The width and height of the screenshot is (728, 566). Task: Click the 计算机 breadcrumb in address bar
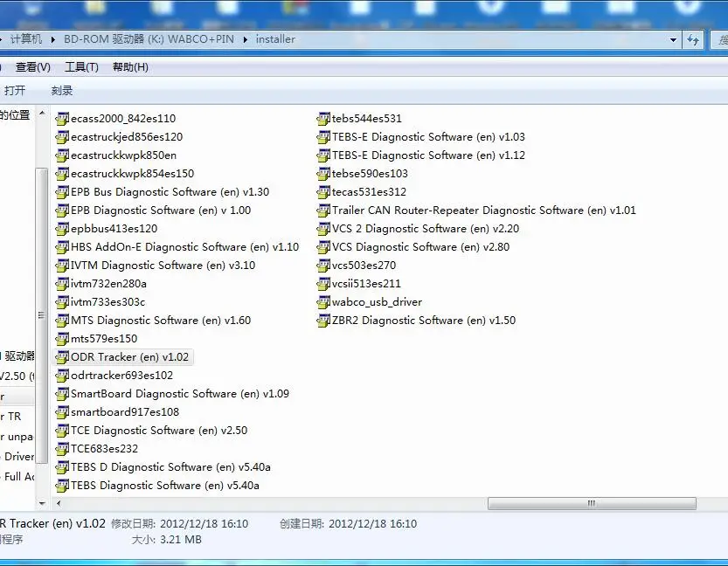point(26,39)
